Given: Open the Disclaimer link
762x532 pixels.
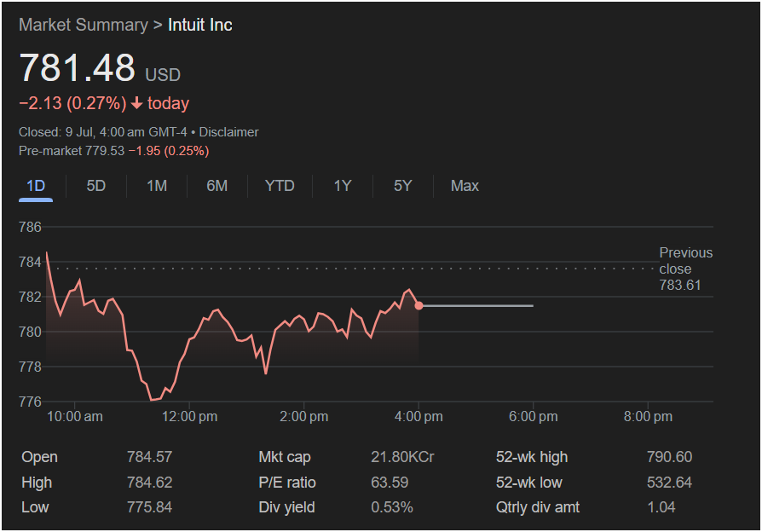Looking at the screenshot, I should pos(228,132).
